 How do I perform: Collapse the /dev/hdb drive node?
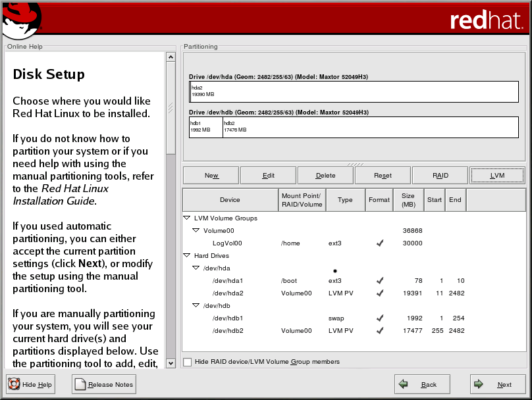coord(196,305)
